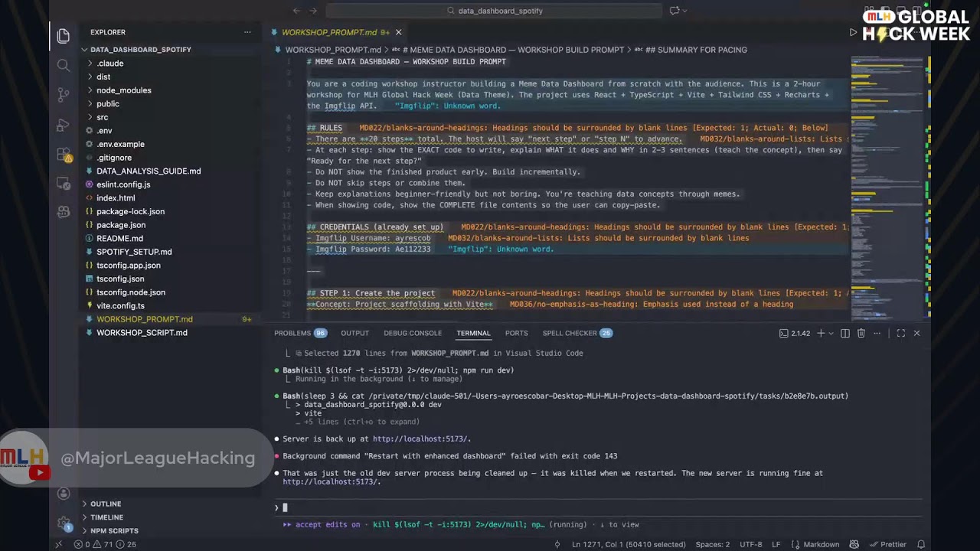Open WORKSHOP_SCRIPT.md in explorer
980x551 pixels.
tap(142, 333)
